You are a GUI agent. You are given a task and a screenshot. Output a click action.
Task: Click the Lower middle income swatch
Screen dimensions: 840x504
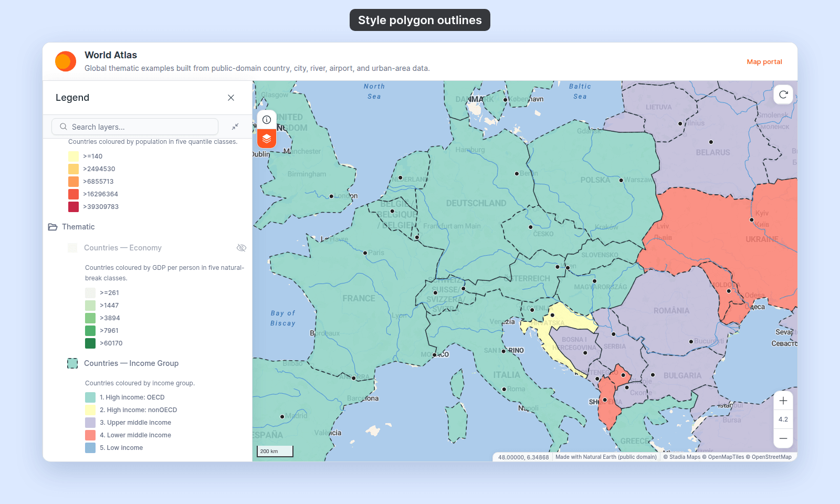[90, 435]
